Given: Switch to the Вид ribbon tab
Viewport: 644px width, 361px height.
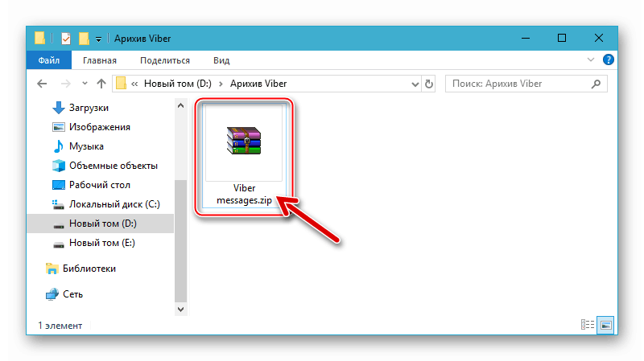Looking at the screenshot, I should click(x=221, y=60).
